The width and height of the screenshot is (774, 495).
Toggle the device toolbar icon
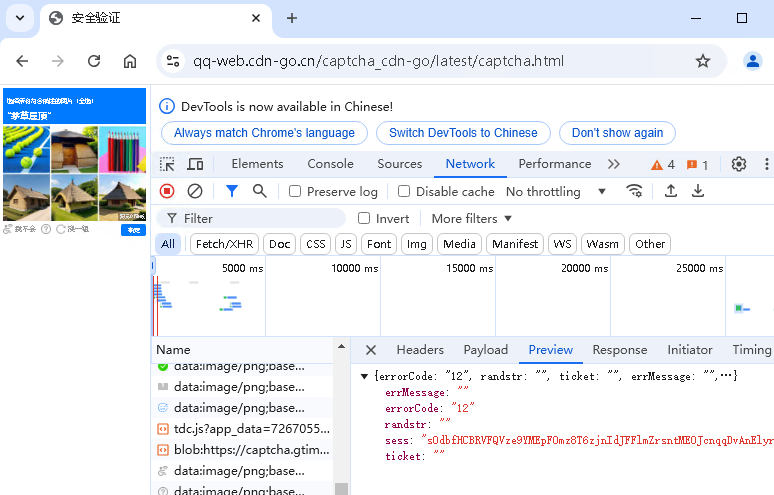pyautogui.click(x=196, y=164)
